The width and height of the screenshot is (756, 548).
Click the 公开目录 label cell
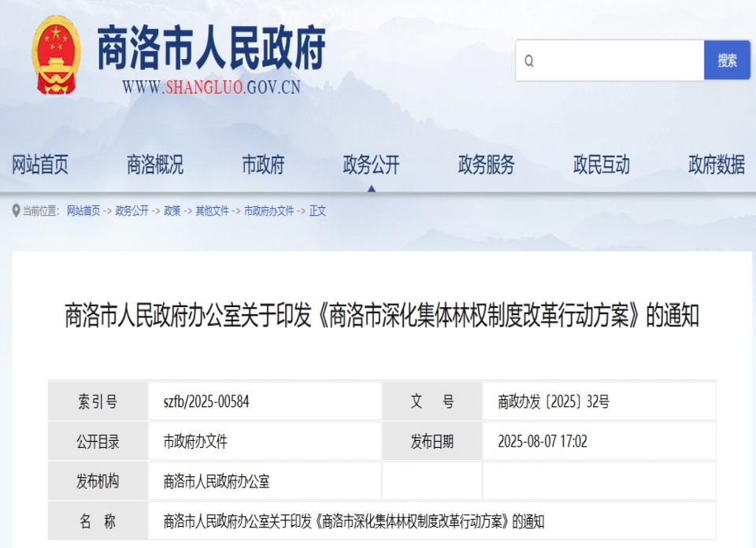(x=98, y=441)
